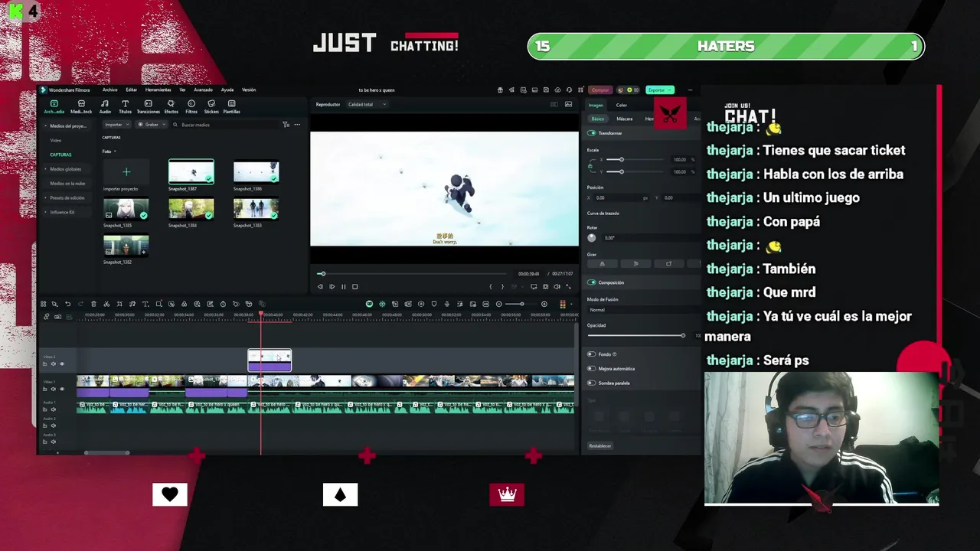
Task: Click the scale lock icon
Action: 590,165
